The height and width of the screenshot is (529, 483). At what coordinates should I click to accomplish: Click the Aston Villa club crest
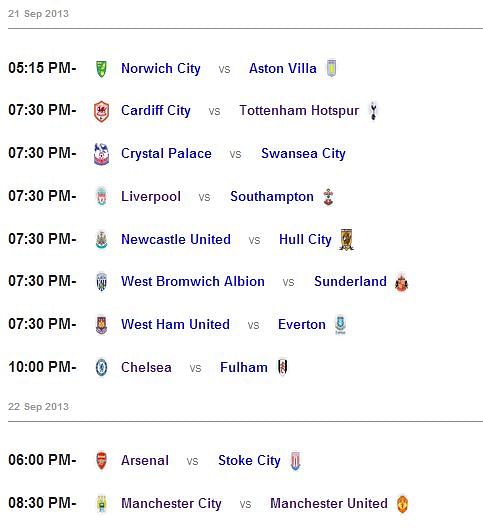coord(331,68)
